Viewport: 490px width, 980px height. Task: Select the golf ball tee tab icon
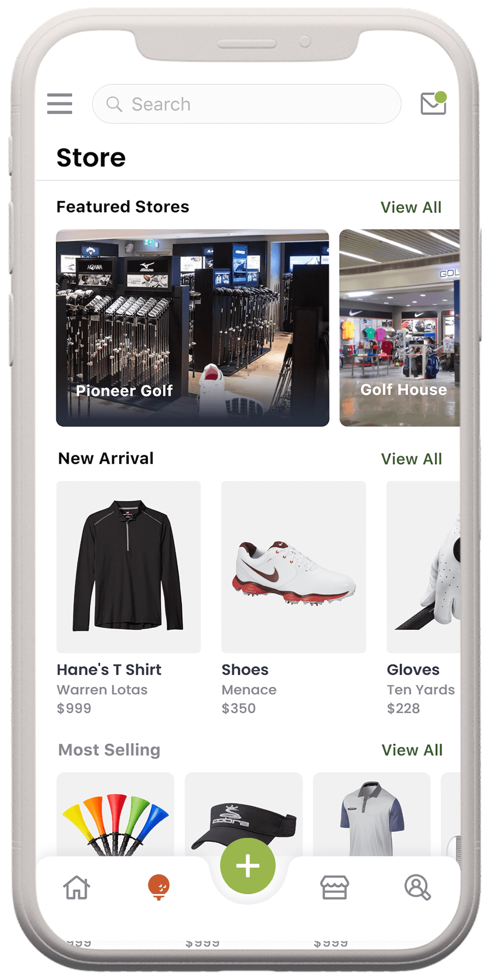tap(159, 887)
